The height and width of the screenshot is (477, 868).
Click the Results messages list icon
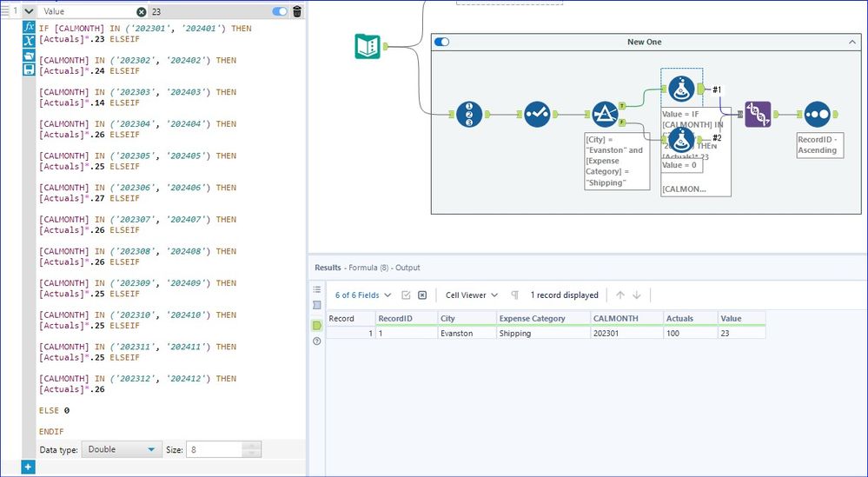pos(316,289)
